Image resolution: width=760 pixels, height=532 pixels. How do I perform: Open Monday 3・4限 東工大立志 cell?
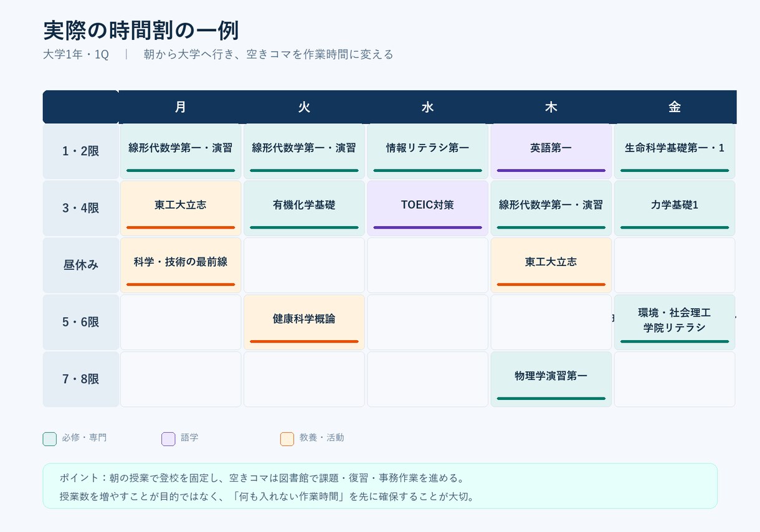tap(181, 208)
